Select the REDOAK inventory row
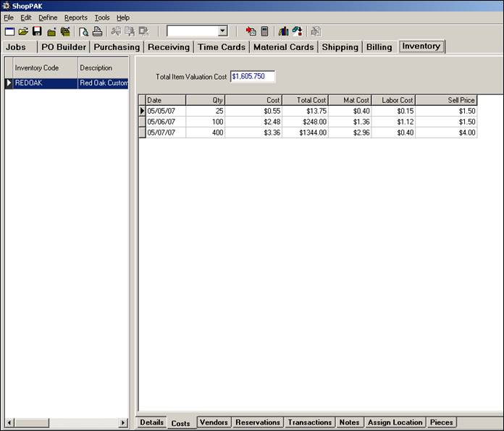This screenshot has height=431, width=504. tap(45, 83)
